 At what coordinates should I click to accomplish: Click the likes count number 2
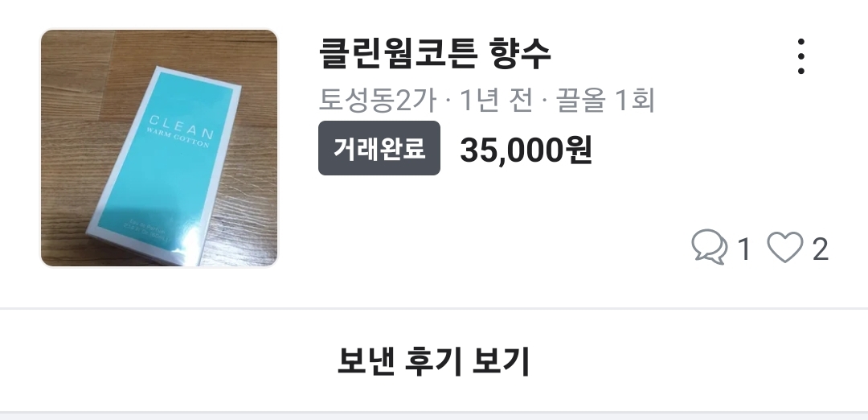pos(820,249)
